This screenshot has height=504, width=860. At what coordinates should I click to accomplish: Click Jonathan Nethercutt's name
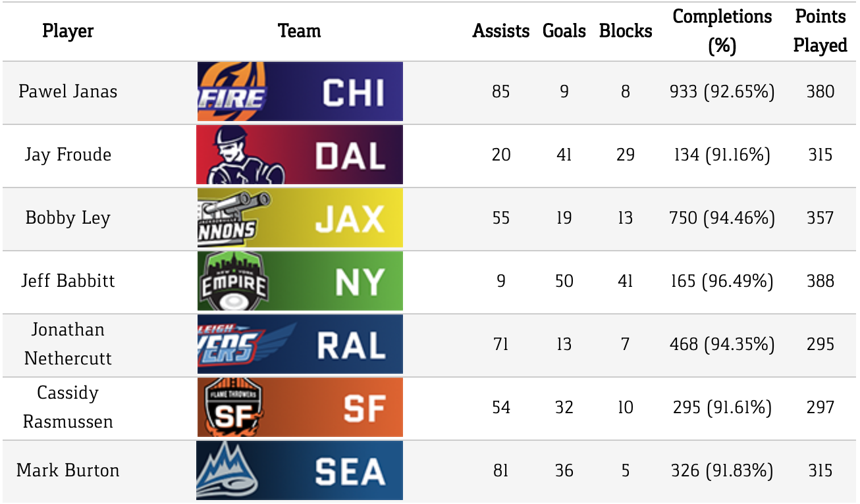click(68, 344)
